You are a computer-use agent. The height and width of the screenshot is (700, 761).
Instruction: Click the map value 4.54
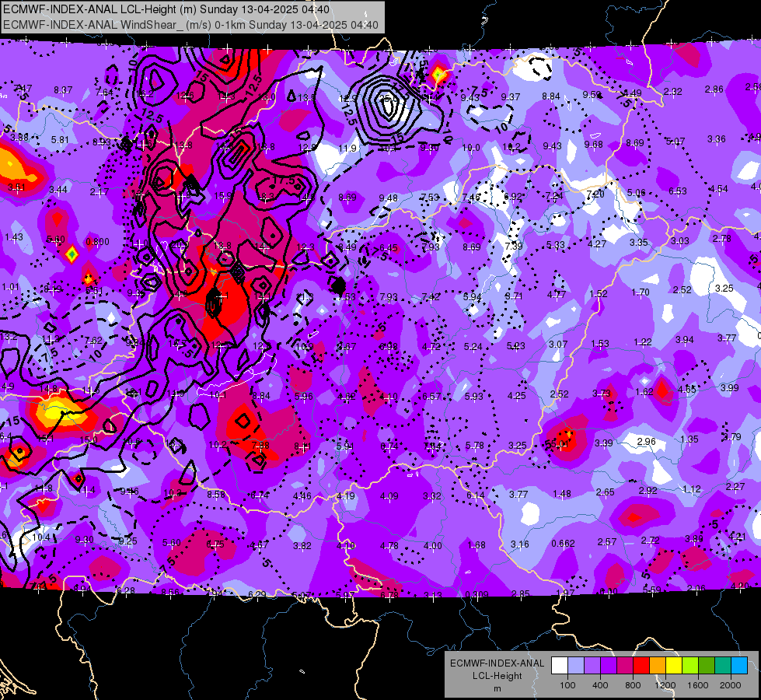click(x=718, y=188)
